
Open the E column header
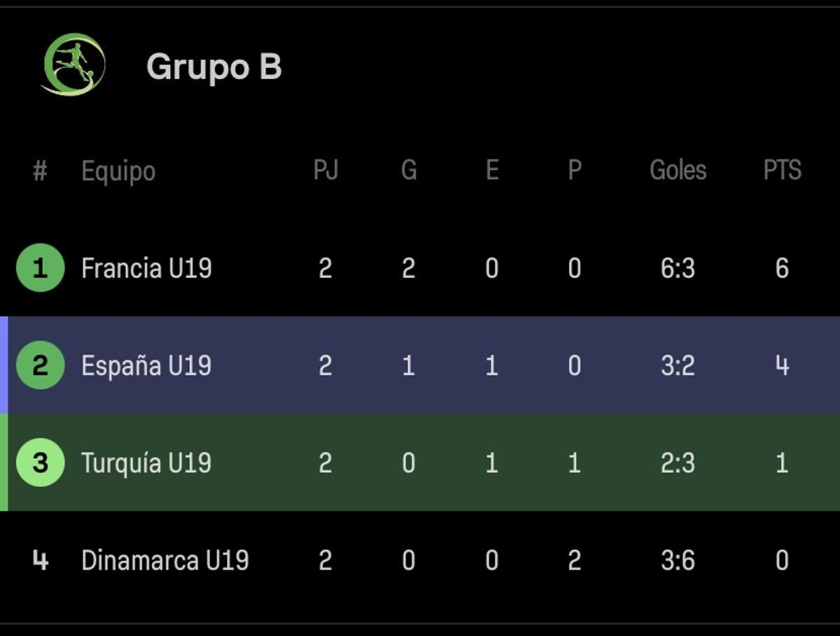tap(492, 170)
